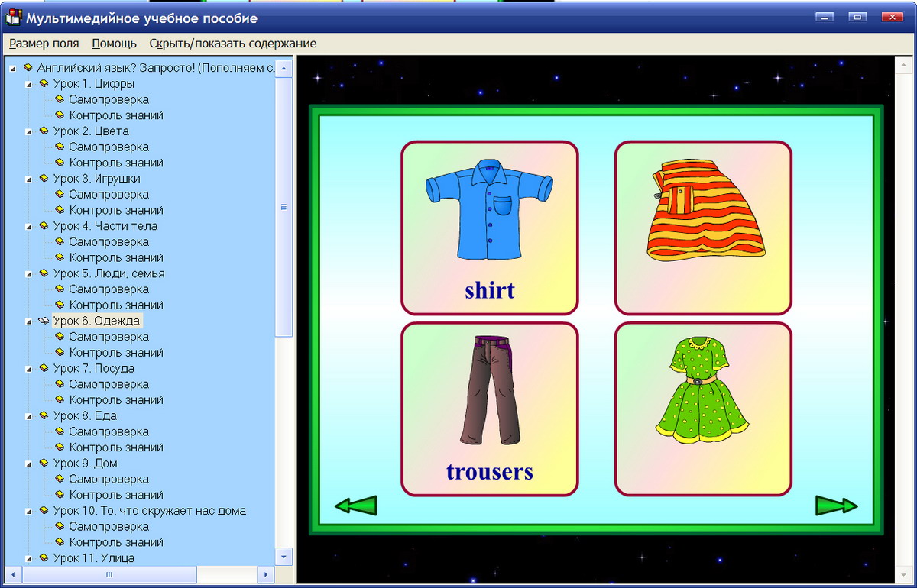Screen dimensions: 917x588
Task: Click the book icon beside Урок 5. Люди, семья
Action: (44, 273)
